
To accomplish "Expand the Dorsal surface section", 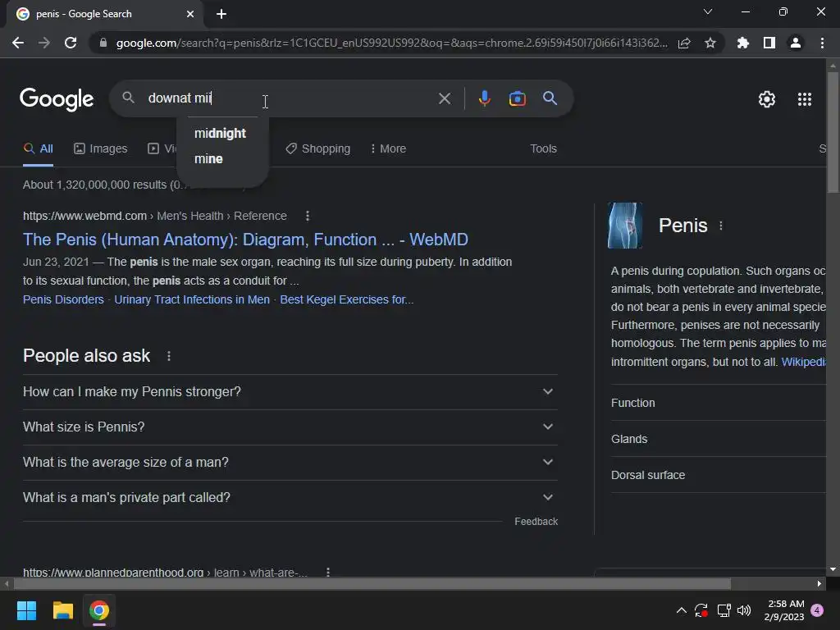I will [x=719, y=475].
